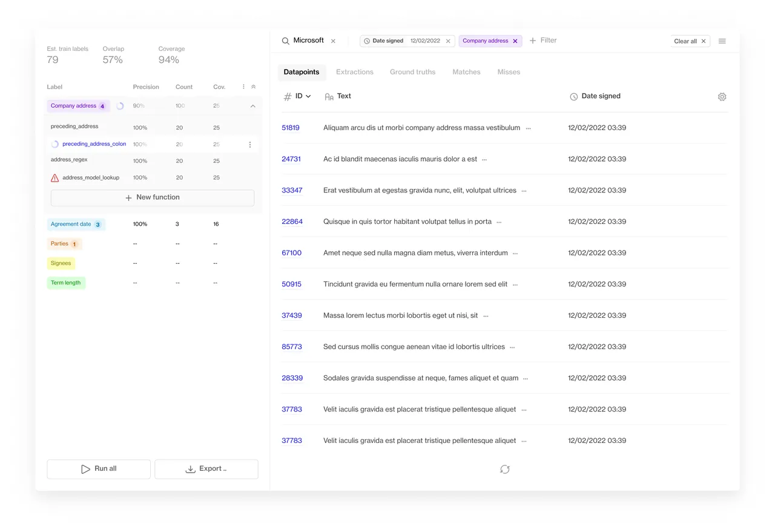Screen dimensions: 775x532
Task: Click the Precision column header
Action: click(x=146, y=87)
